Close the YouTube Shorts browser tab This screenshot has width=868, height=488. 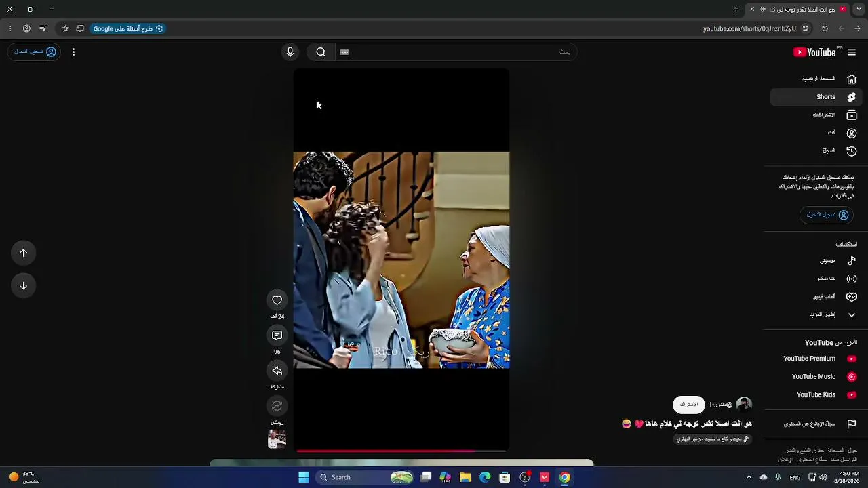tap(751, 9)
